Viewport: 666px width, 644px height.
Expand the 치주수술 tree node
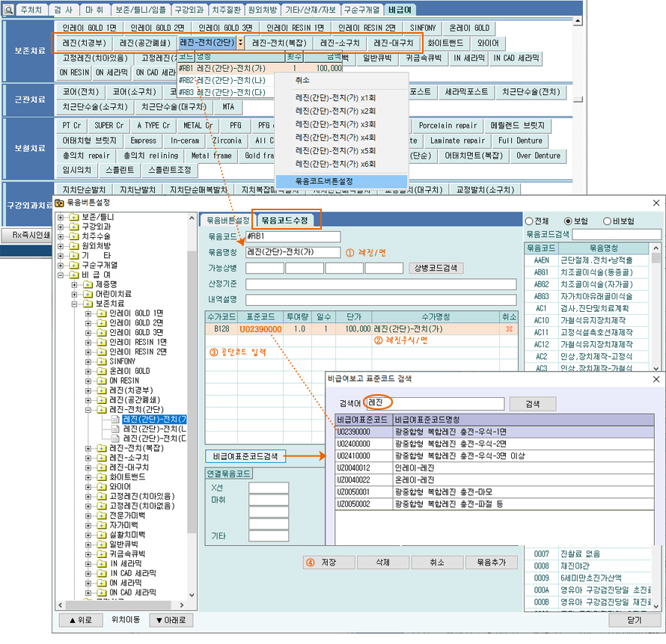point(61,236)
